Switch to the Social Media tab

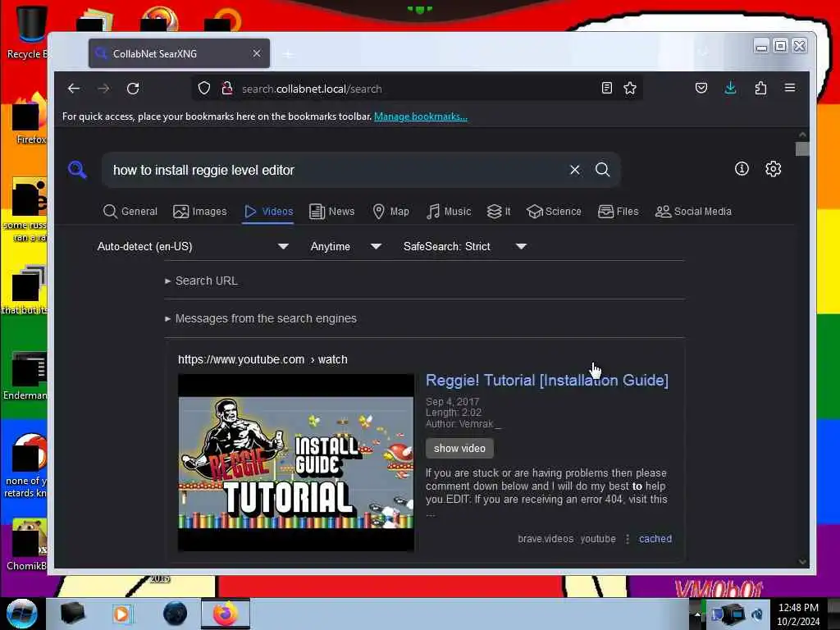(693, 212)
